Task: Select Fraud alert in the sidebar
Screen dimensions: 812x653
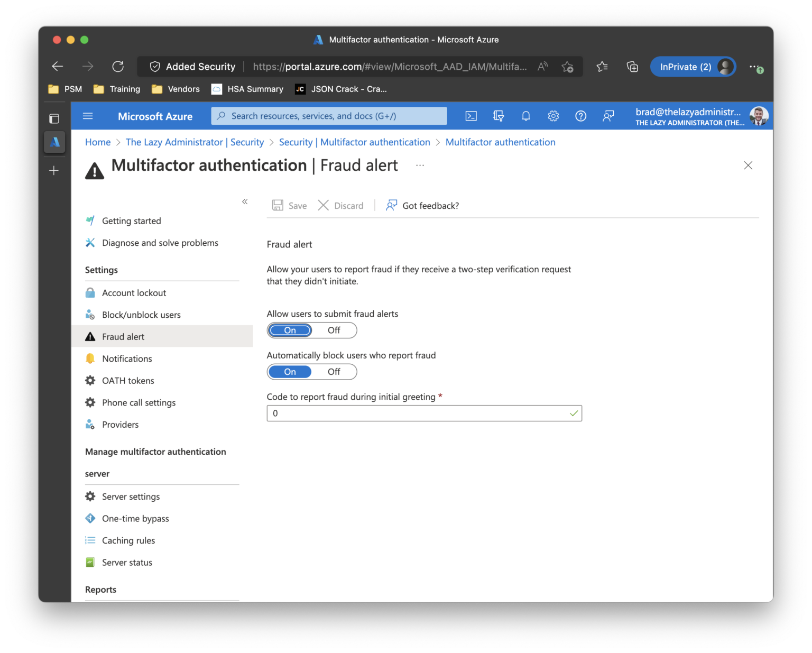Action: pyautogui.click(x=162, y=337)
